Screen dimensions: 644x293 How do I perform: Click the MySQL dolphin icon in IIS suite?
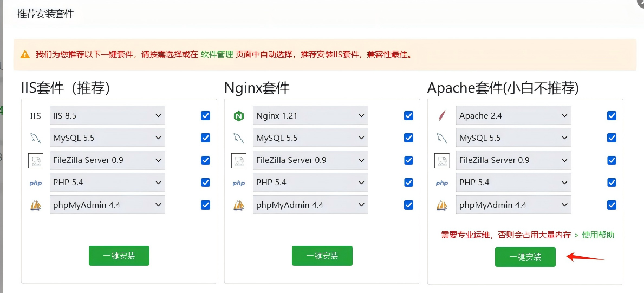[35, 138]
